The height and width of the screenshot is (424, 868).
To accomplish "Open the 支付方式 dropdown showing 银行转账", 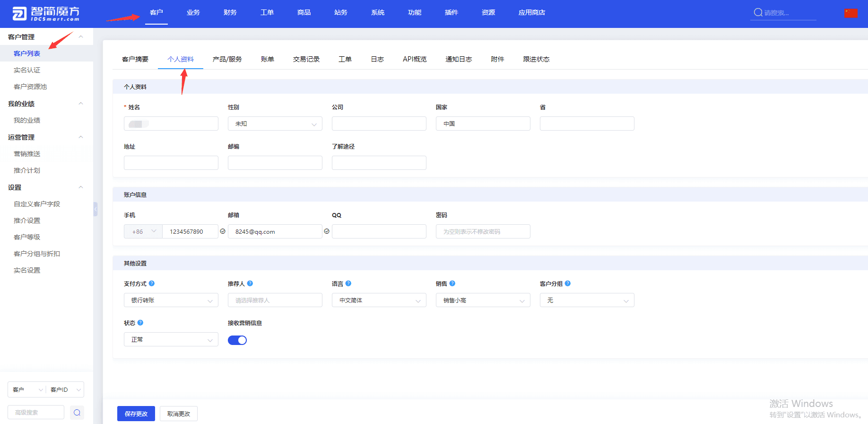I will (x=171, y=300).
